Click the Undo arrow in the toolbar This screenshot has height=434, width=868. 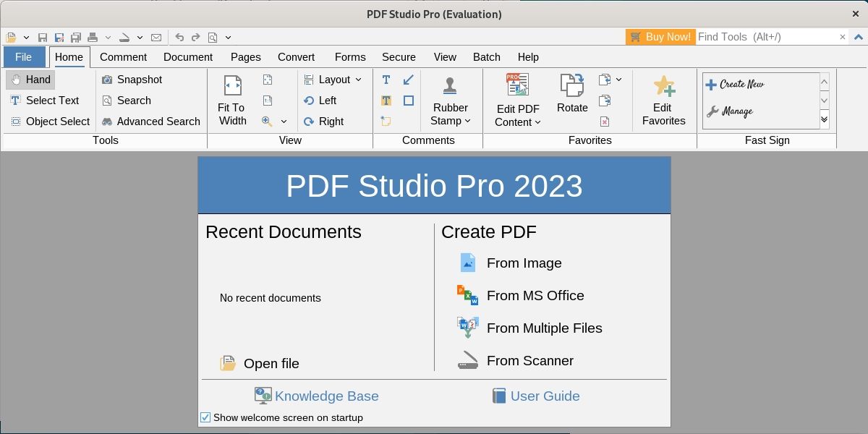179,37
